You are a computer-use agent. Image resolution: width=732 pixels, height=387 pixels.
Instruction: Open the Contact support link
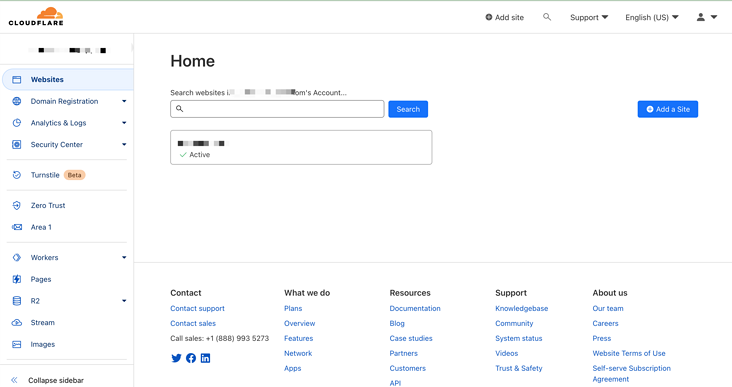point(197,309)
